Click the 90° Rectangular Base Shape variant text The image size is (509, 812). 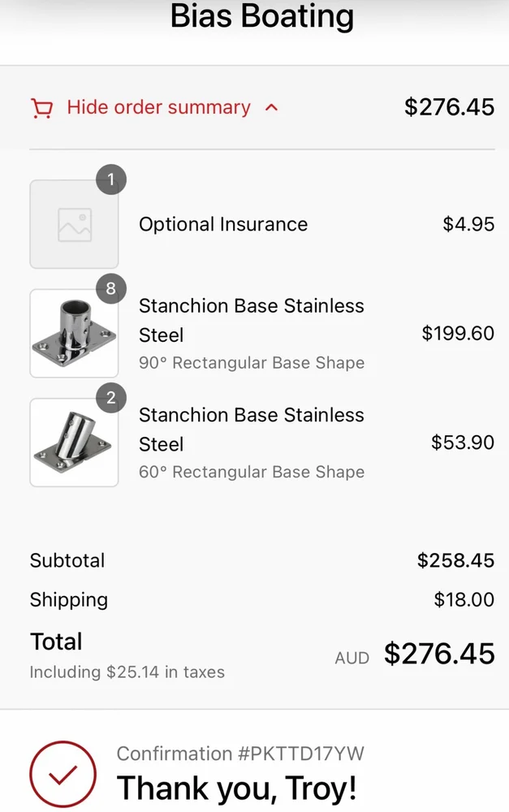click(251, 363)
